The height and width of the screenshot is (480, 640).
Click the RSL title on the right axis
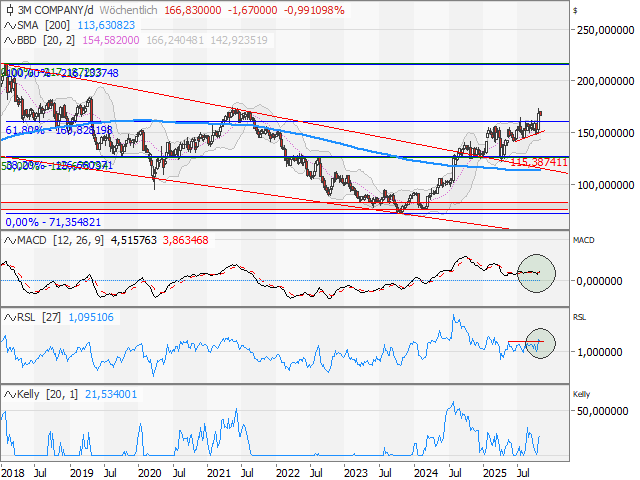tap(579, 318)
